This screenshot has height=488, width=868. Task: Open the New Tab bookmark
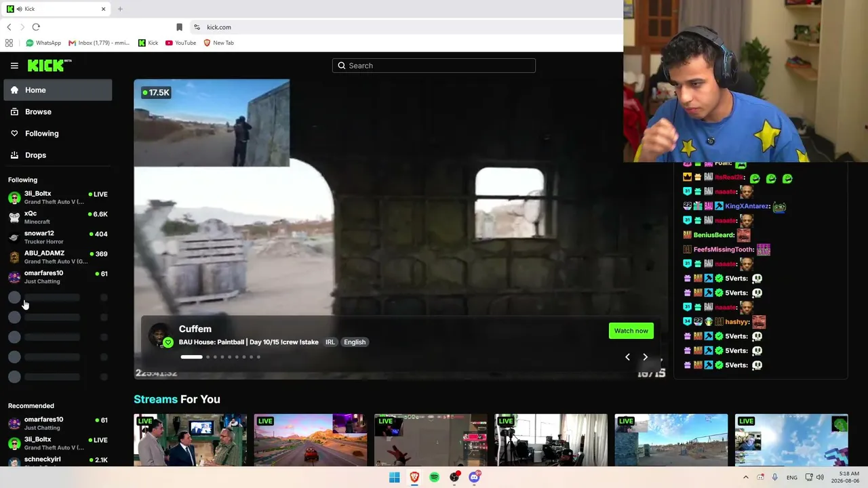point(218,43)
